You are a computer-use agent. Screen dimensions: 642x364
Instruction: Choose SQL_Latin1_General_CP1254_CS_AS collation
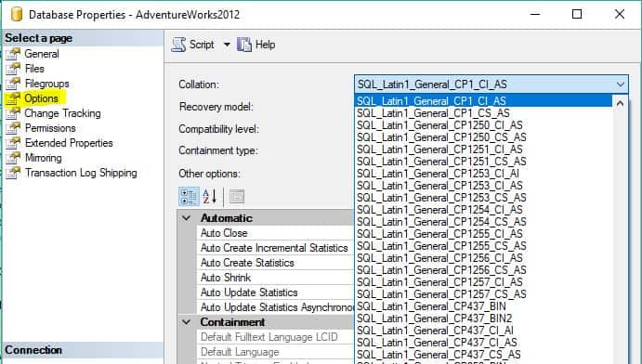point(483,222)
